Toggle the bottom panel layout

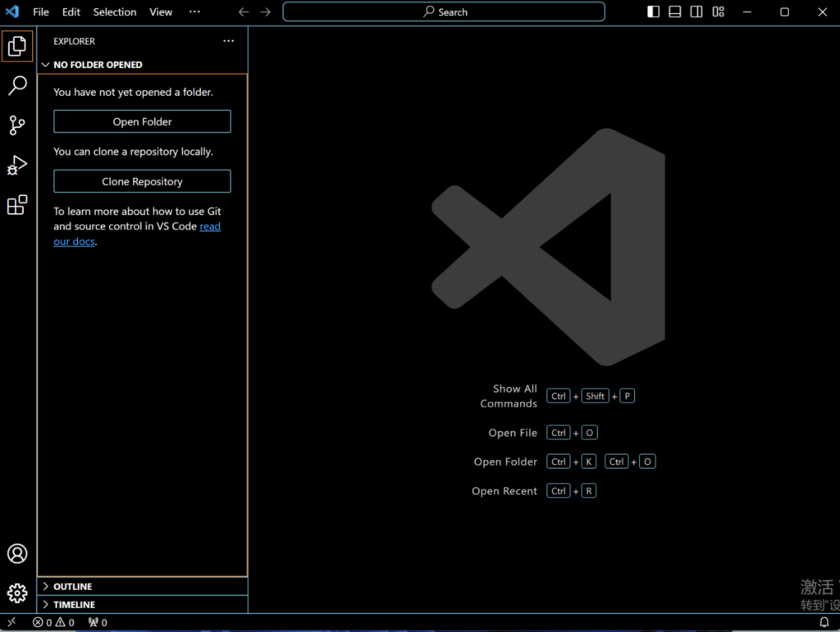point(675,11)
